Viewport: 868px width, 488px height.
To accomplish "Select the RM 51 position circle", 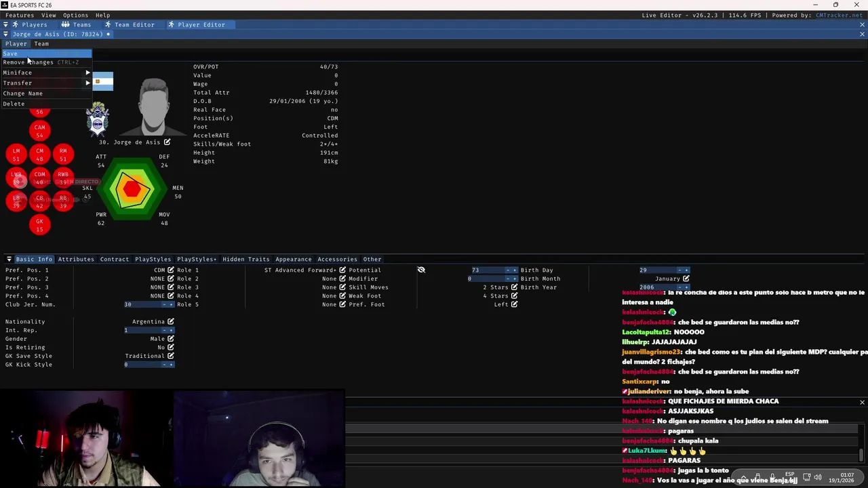I will coord(63,155).
